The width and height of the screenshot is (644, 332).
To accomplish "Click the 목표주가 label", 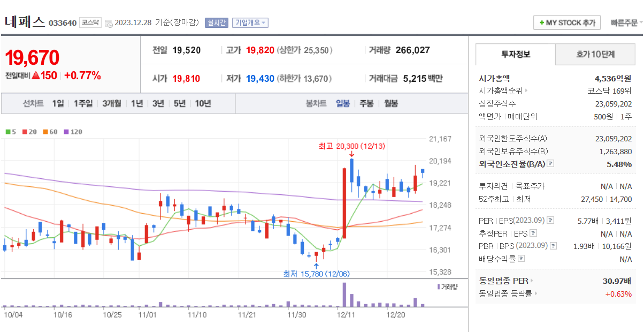I will point(530,186).
